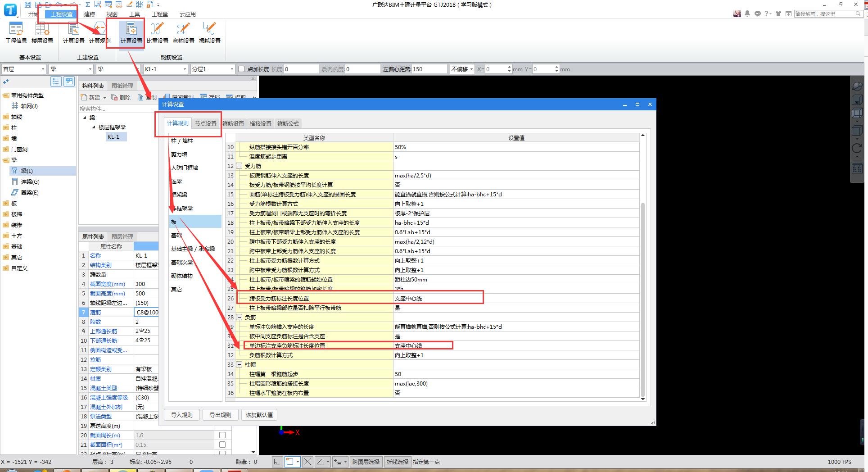Click 删除 delete component button
This screenshot has height=472, width=868.
pos(122,97)
